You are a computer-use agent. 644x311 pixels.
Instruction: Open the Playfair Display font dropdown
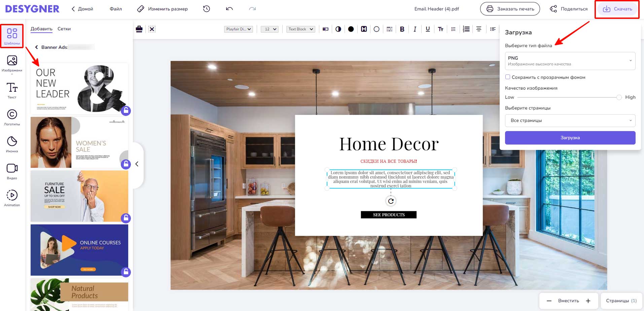tap(239, 29)
